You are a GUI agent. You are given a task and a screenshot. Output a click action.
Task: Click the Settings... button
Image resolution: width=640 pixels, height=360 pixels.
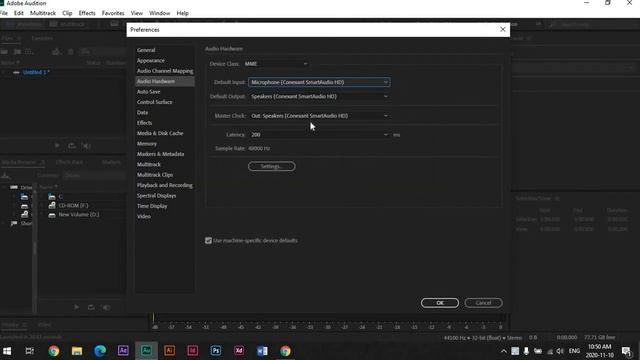[271, 167]
